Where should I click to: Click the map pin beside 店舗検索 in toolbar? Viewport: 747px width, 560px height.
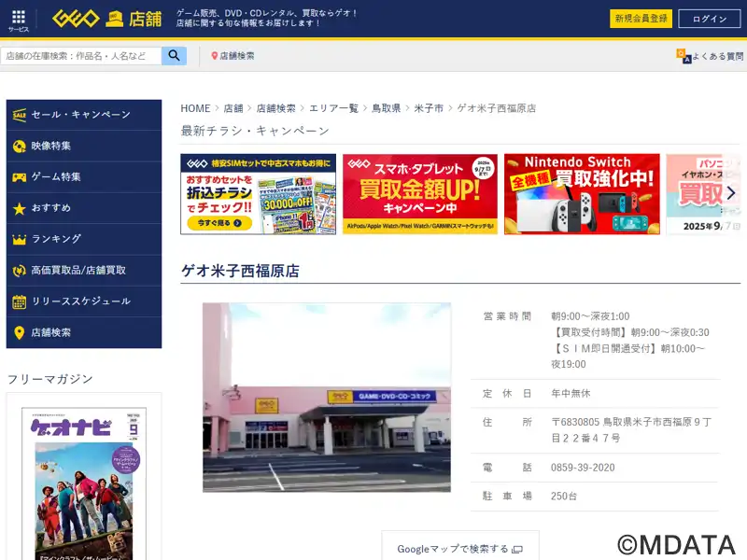click(215, 56)
